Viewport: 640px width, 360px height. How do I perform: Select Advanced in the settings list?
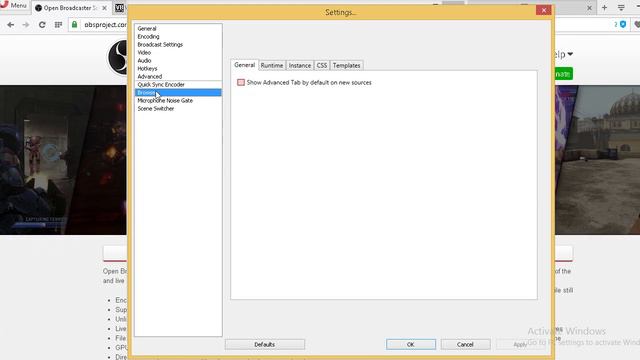coord(178,76)
